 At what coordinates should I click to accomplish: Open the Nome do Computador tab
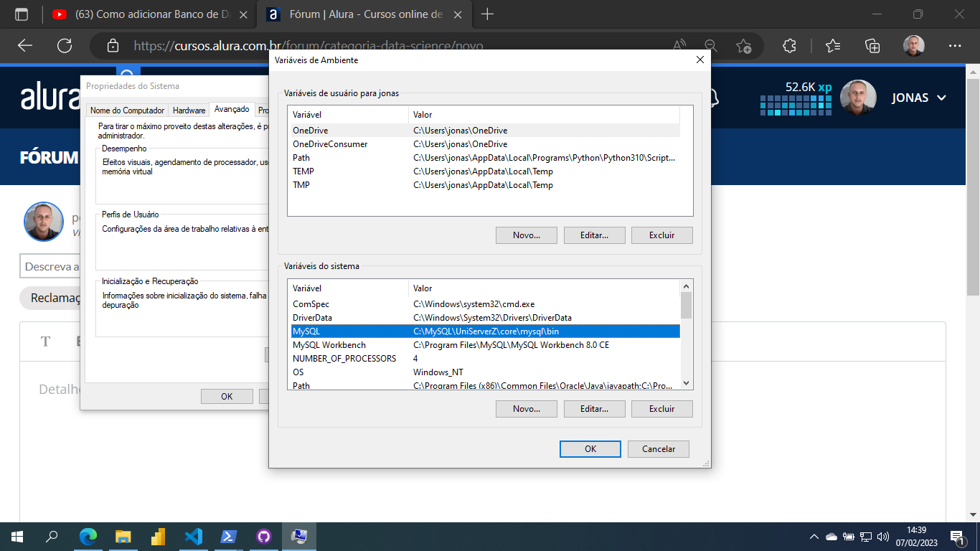(x=127, y=110)
